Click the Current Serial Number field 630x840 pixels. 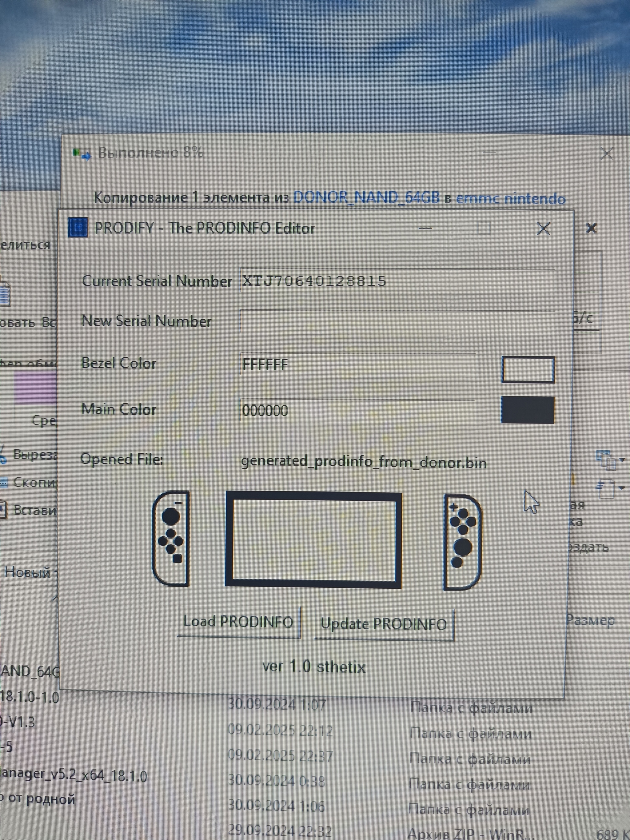coord(397,281)
